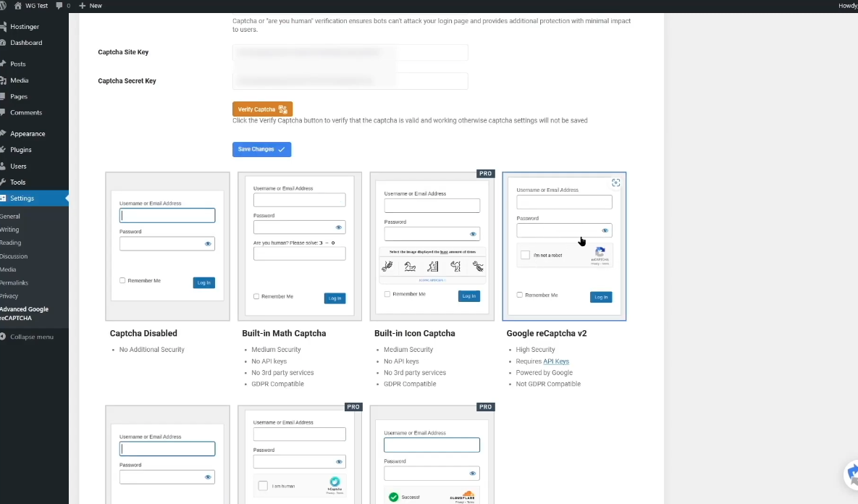Expand the Tools menu in sidebar
858x504 pixels.
18,182
